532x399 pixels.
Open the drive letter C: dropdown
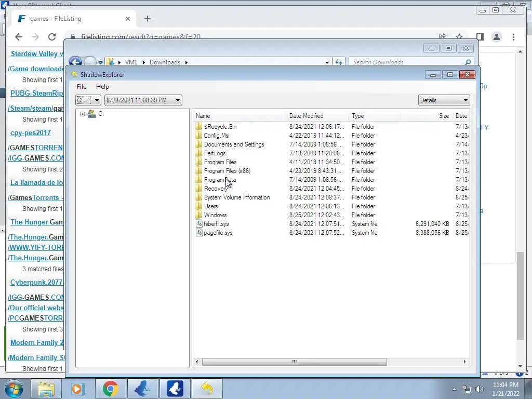click(88, 100)
